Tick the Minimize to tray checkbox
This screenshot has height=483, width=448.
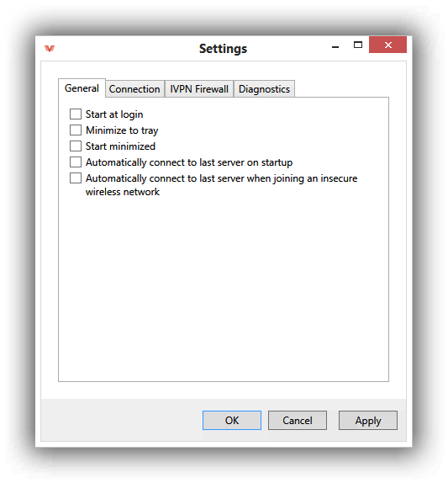coord(76,130)
